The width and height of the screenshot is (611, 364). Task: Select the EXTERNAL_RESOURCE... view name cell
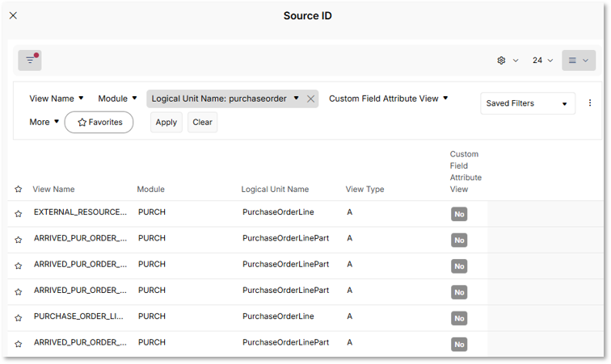coord(80,212)
